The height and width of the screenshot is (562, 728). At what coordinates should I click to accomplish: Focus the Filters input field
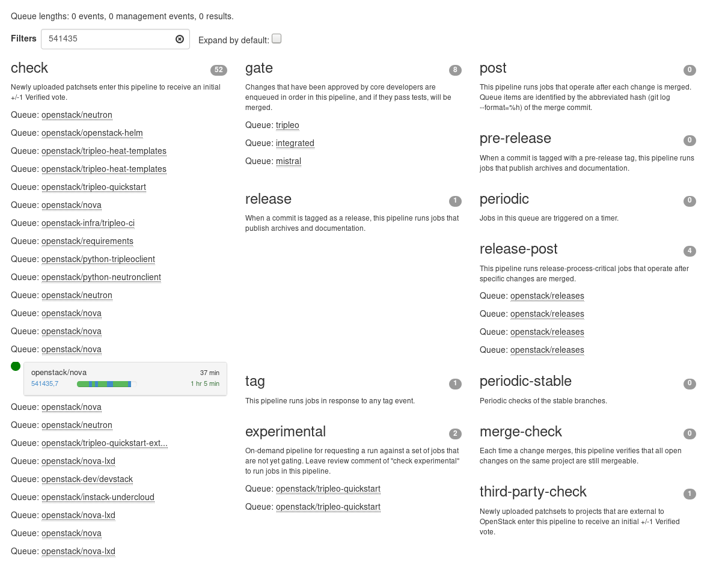(108, 39)
